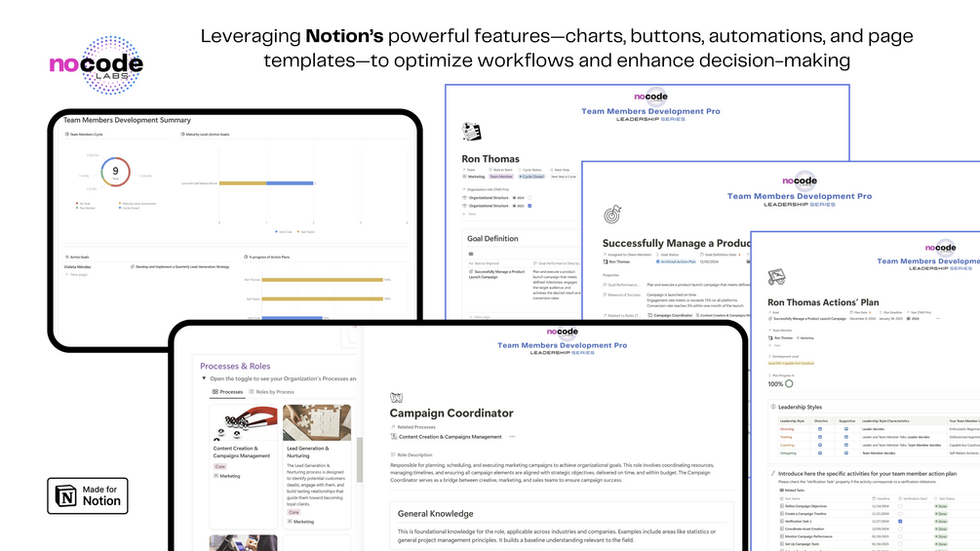
Task: Switch to the Processes tab
Action: click(227, 392)
